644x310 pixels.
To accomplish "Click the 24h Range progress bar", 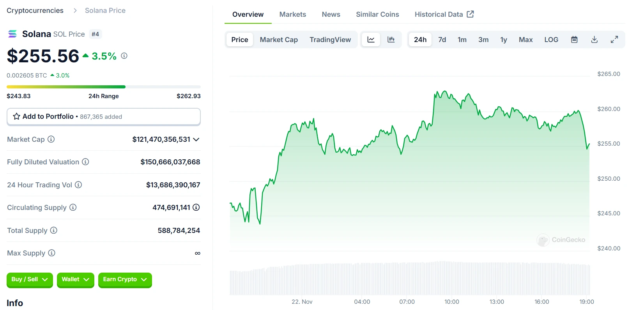I will coord(104,87).
